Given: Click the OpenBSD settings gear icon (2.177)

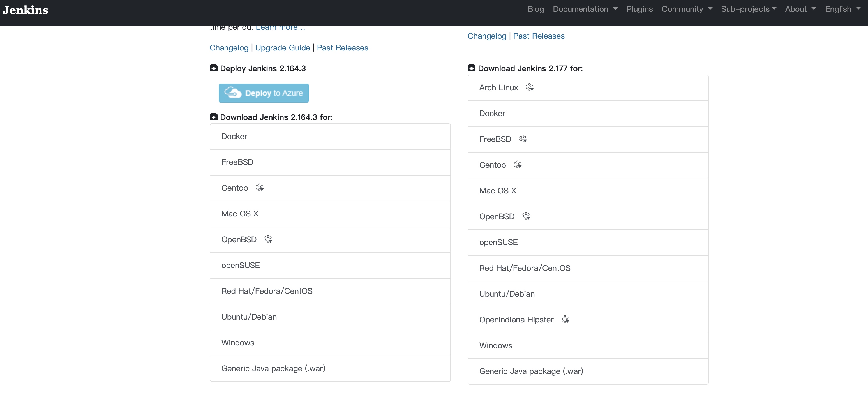Looking at the screenshot, I should (526, 216).
